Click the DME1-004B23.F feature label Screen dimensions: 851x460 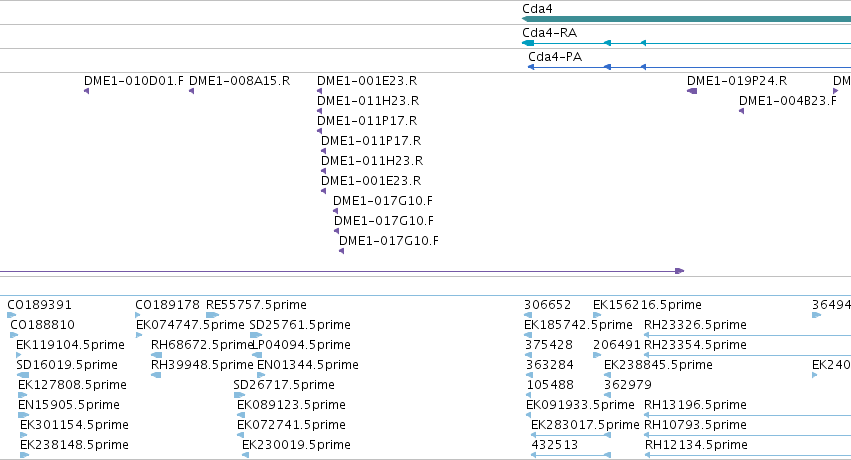(788, 101)
